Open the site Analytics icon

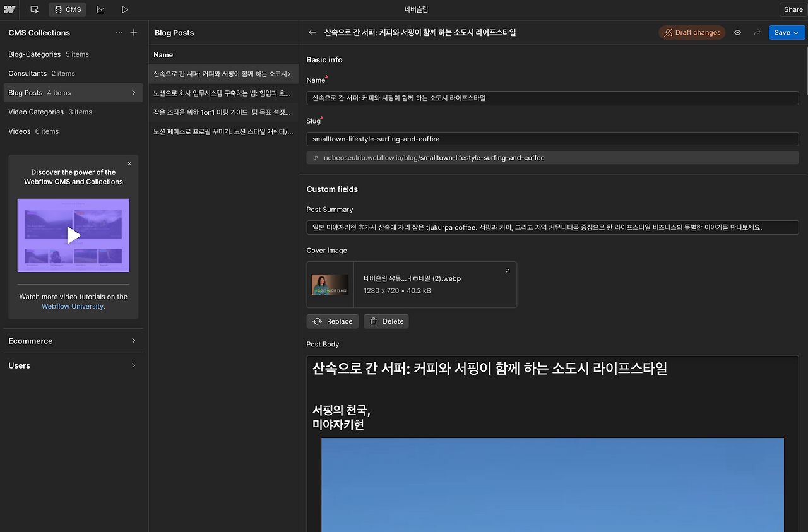point(100,9)
